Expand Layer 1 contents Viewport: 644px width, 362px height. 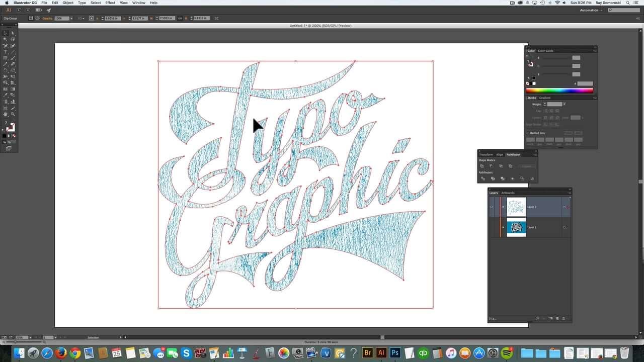coord(503,227)
